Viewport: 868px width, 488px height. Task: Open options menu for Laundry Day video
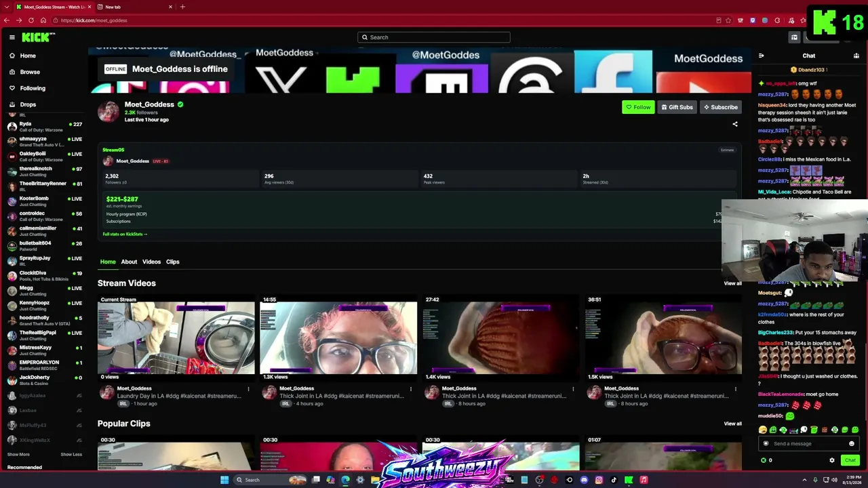[x=248, y=389]
